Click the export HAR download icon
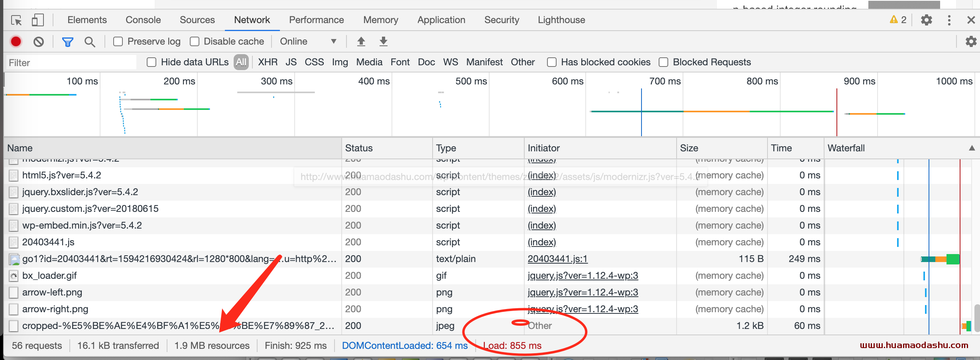 tap(384, 41)
